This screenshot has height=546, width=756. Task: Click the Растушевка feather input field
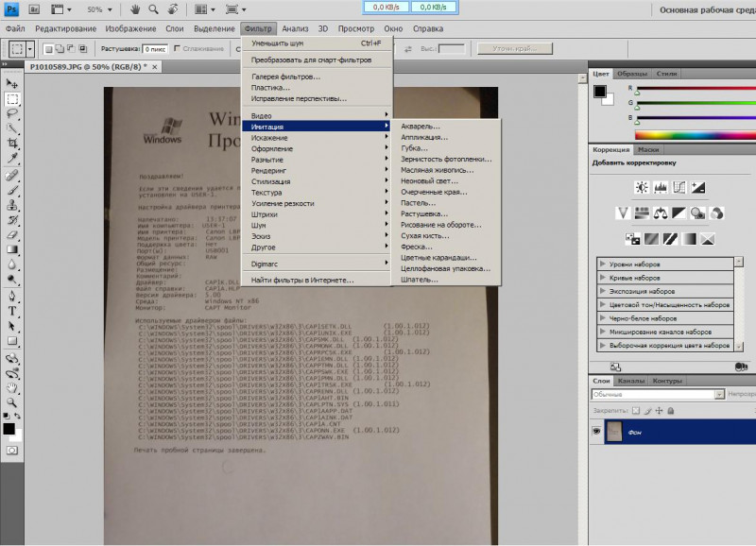155,49
